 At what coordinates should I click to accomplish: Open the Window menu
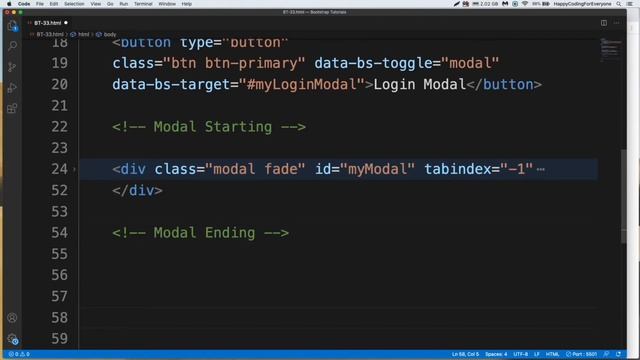click(167, 4)
